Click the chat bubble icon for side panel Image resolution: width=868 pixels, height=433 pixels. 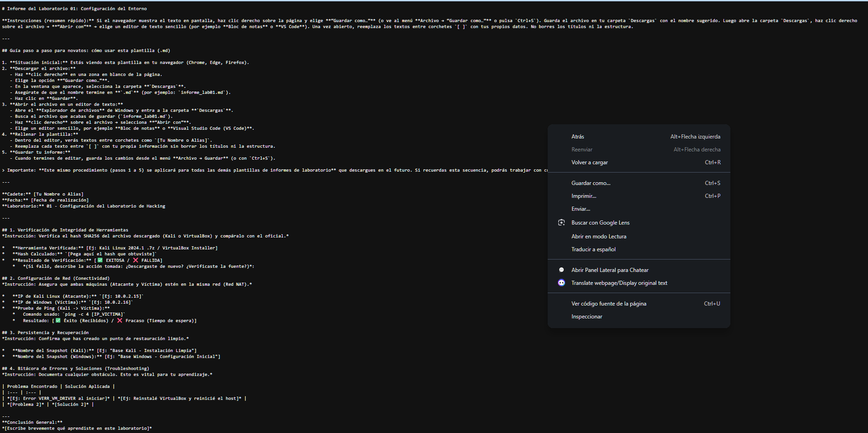(561, 270)
